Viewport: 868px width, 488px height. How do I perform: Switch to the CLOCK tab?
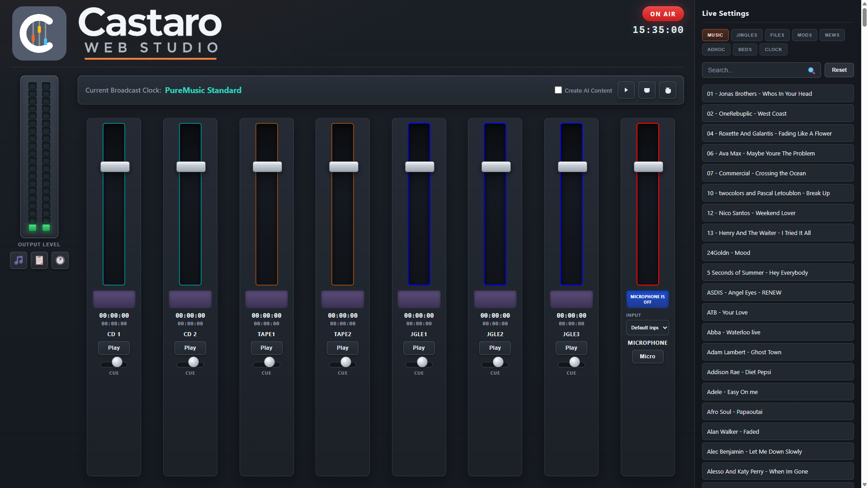(773, 49)
